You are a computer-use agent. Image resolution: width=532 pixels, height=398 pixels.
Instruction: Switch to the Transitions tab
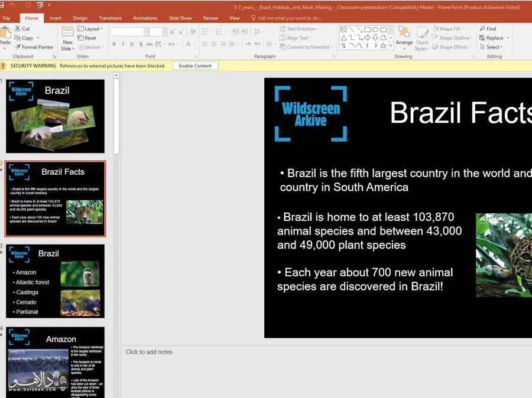click(110, 18)
